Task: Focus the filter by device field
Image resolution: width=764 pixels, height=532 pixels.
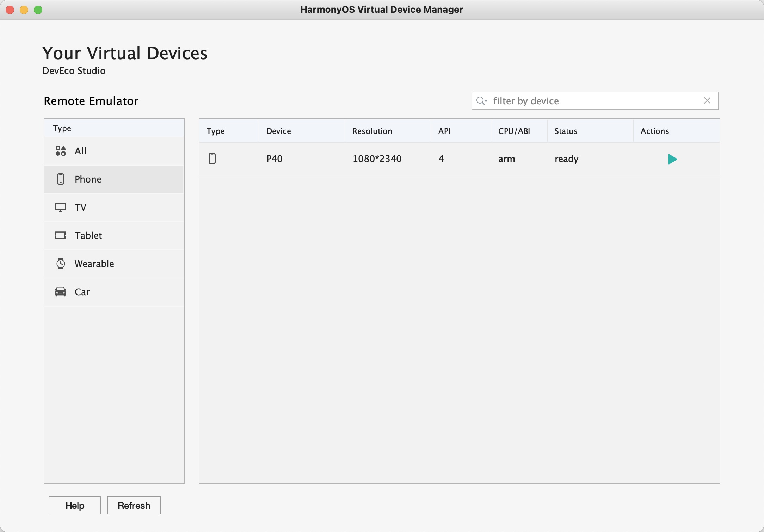Action: (595, 101)
